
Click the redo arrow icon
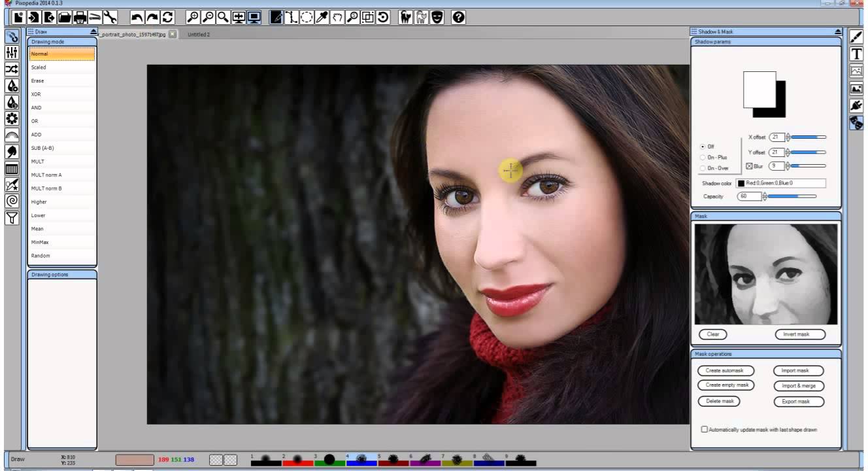click(x=152, y=18)
